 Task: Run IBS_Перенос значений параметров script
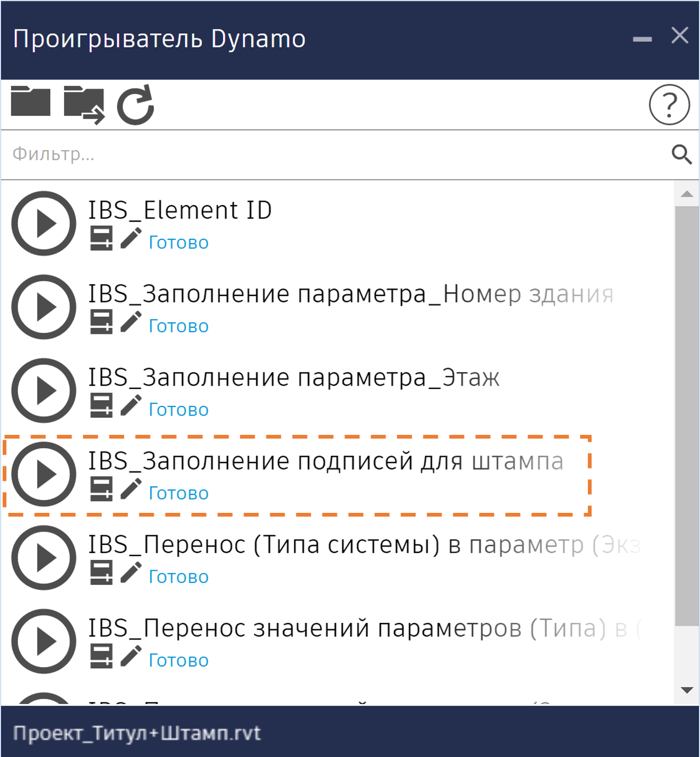pyautogui.click(x=44, y=641)
